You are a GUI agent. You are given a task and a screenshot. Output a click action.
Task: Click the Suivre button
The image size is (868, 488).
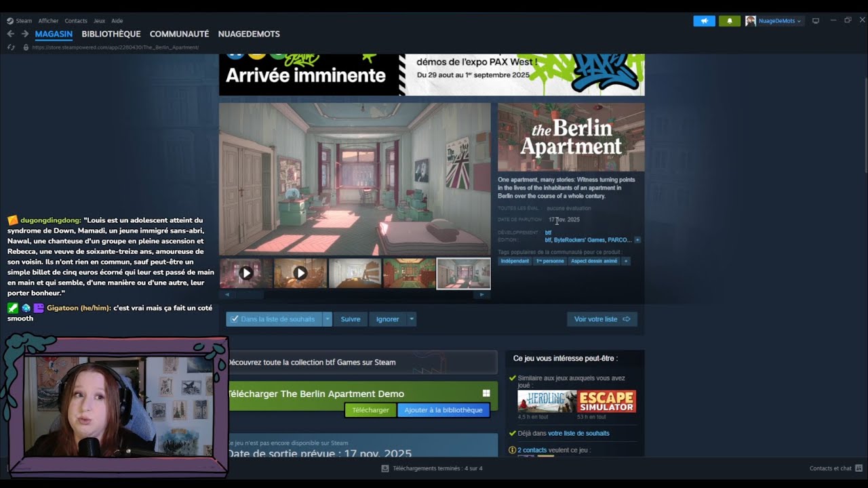coord(351,319)
